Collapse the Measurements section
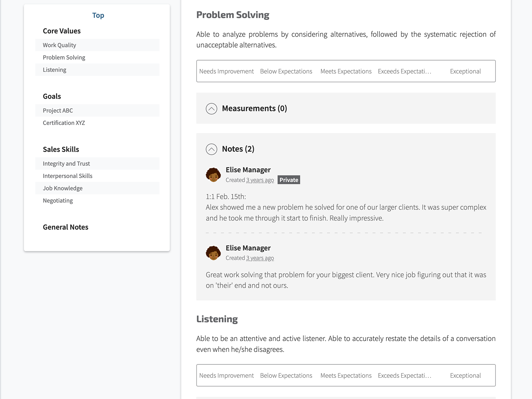 click(211, 108)
